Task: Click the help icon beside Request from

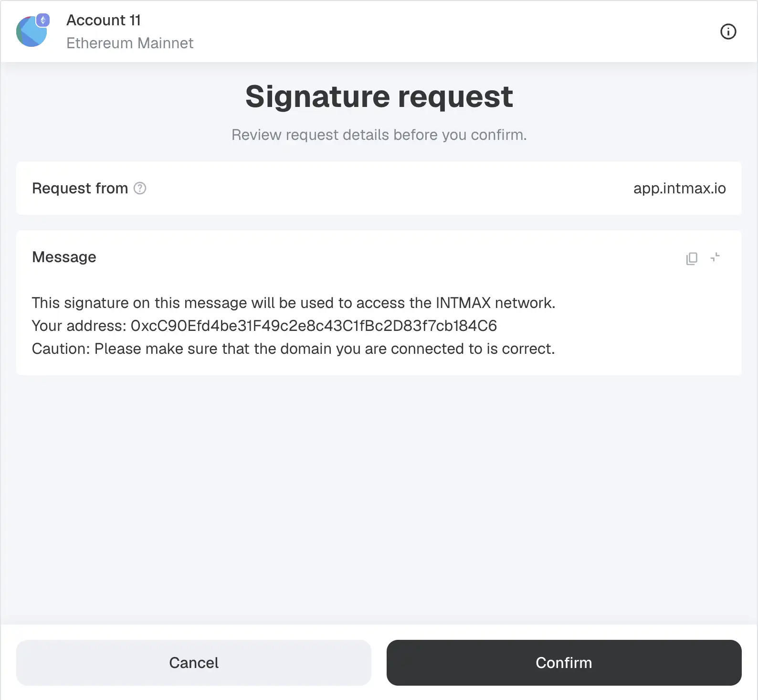Action: 140,189
